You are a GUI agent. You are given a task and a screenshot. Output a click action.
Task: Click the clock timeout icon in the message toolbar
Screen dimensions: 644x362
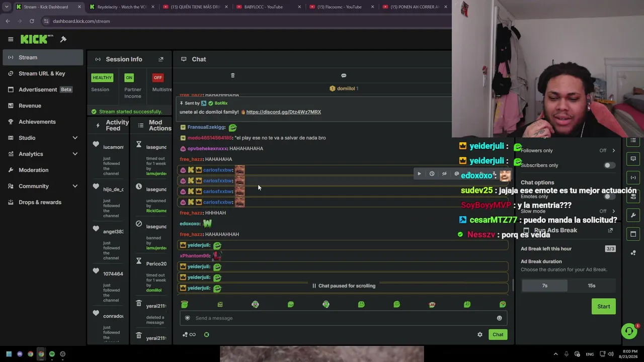point(432,174)
